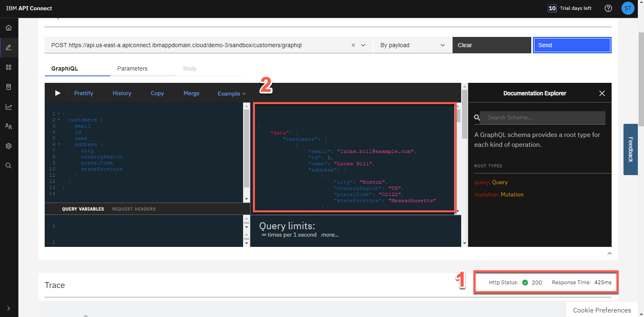Image resolution: width=644 pixels, height=317 pixels.
Task: Select the Request Headers tab
Action: (134, 209)
